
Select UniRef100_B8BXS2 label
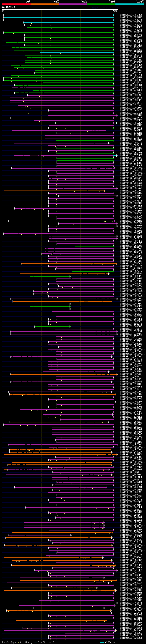tap(131, 128)
